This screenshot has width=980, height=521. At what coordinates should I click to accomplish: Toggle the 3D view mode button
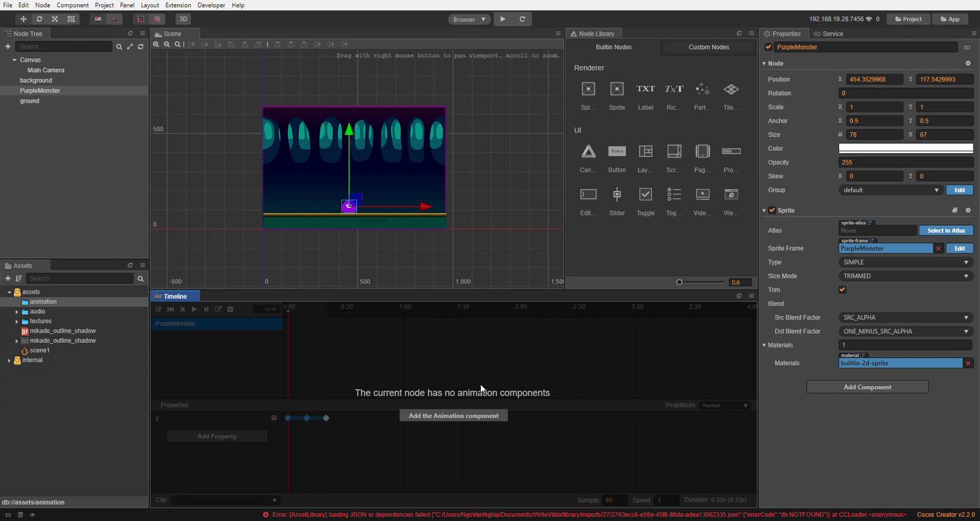pyautogui.click(x=183, y=19)
